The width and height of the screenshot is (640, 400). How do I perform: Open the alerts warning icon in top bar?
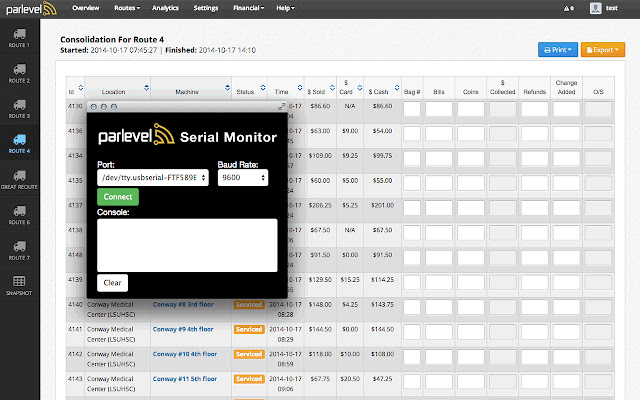(569, 8)
